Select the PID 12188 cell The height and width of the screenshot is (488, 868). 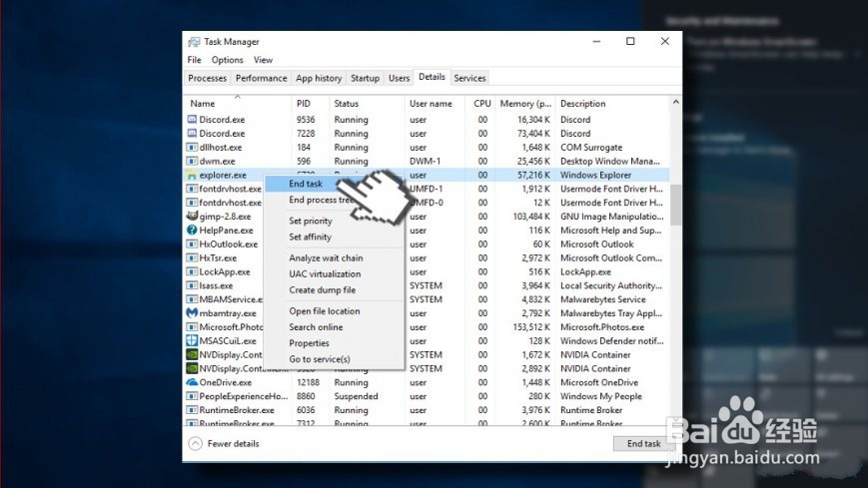click(308, 382)
